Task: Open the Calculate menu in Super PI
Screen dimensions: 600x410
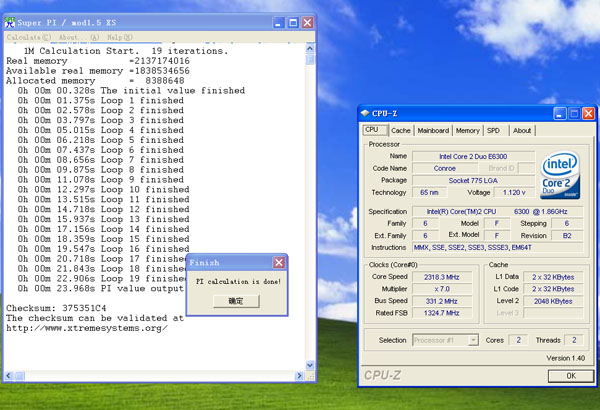Action: coord(29,37)
